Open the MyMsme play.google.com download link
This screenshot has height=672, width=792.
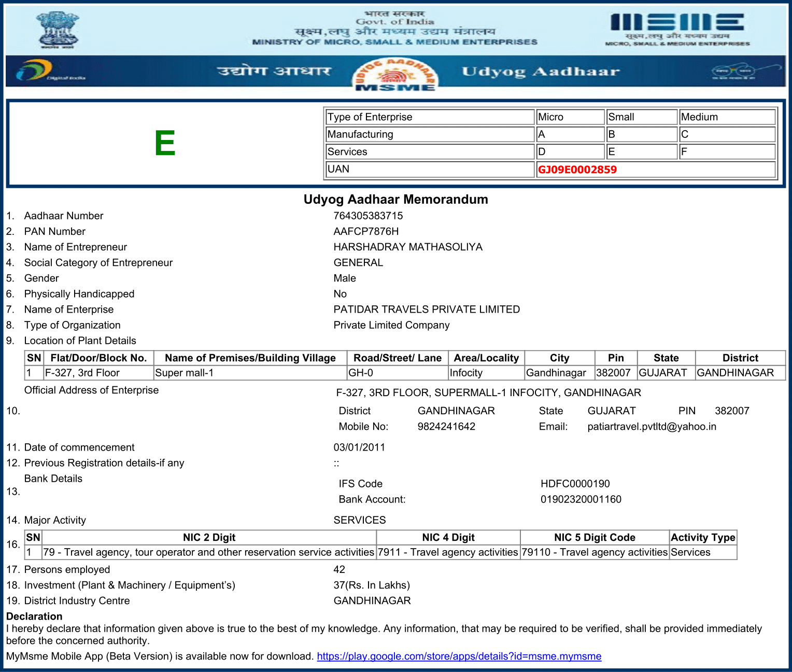(459, 656)
